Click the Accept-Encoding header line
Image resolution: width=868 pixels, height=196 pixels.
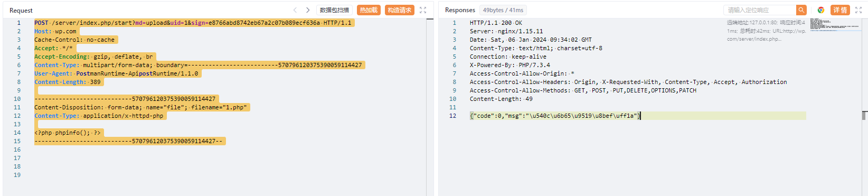pos(93,57)
